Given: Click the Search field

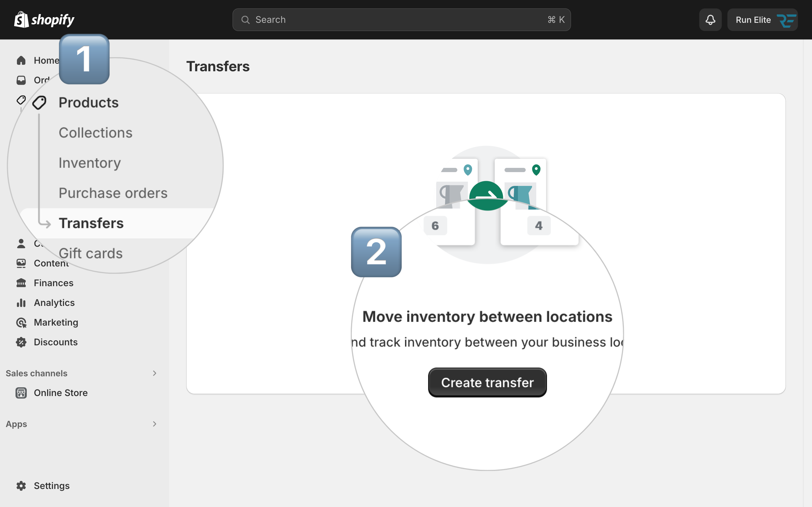Looking at the screenshot, I should [401, 20].
